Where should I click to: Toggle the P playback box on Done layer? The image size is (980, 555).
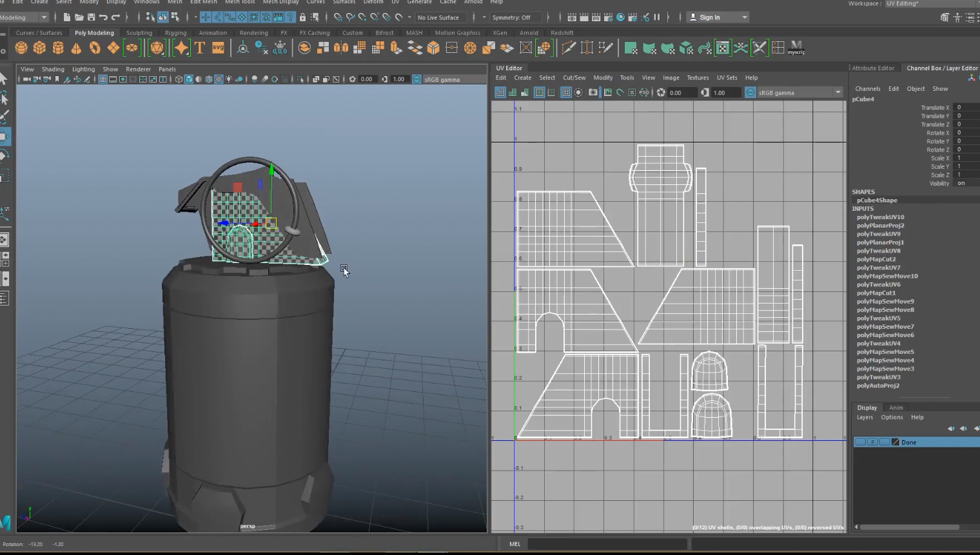point(872,442)
